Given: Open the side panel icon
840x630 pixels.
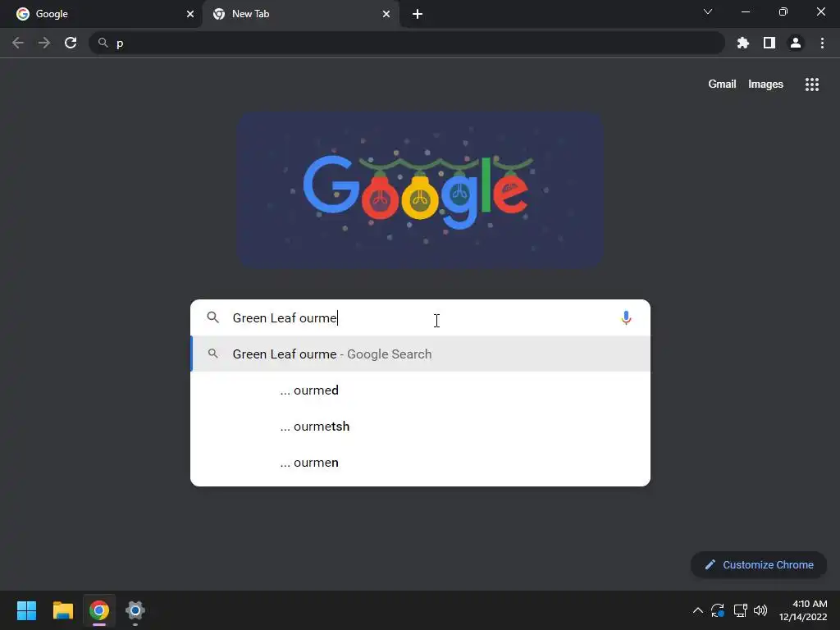Looking at the screenshot, I should click(x=769, y=43).
